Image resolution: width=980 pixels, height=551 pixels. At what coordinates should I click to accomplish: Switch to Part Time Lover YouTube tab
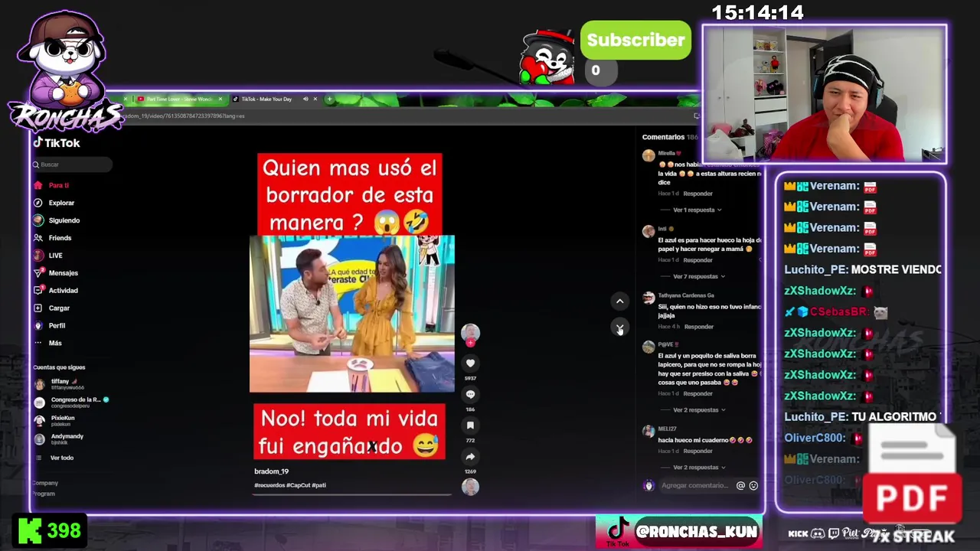point(179,99)
